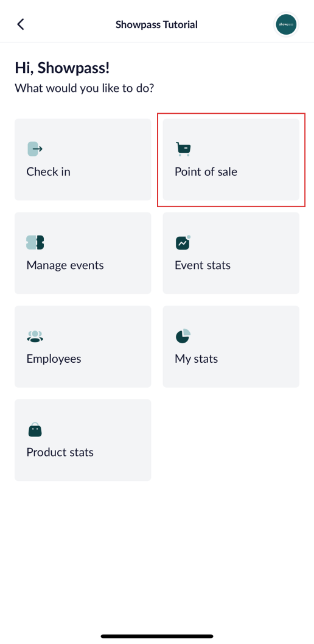Click the pie chart icon for My stats

[183, 336]
